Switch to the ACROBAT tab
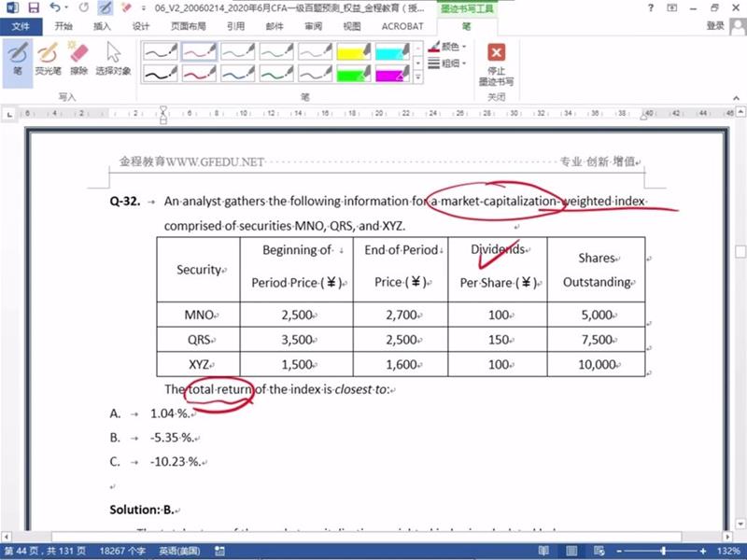Image resolution: width=747 pixels, height=560 pixels. tap(402, 26)
